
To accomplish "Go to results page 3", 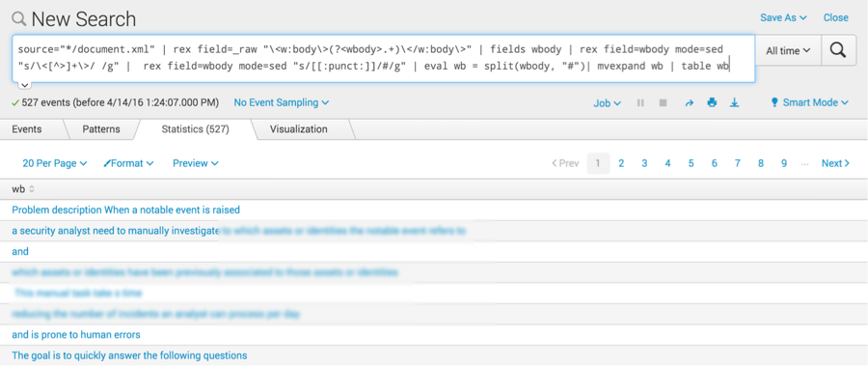I will click(x=644, y=163).
